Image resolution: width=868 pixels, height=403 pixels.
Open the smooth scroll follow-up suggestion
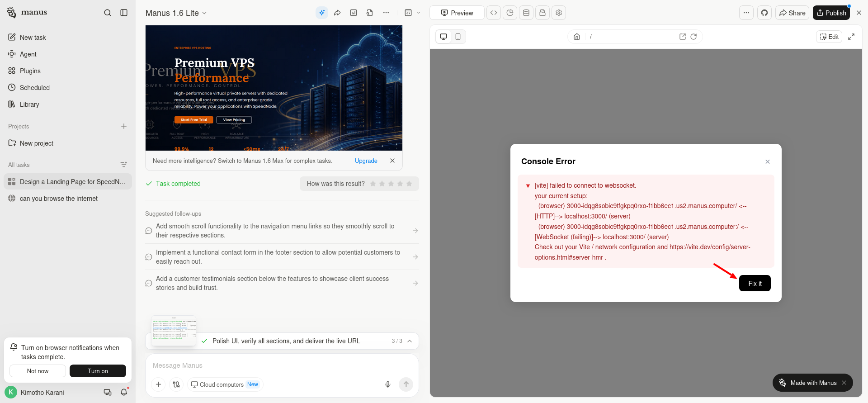click(282, 231)
